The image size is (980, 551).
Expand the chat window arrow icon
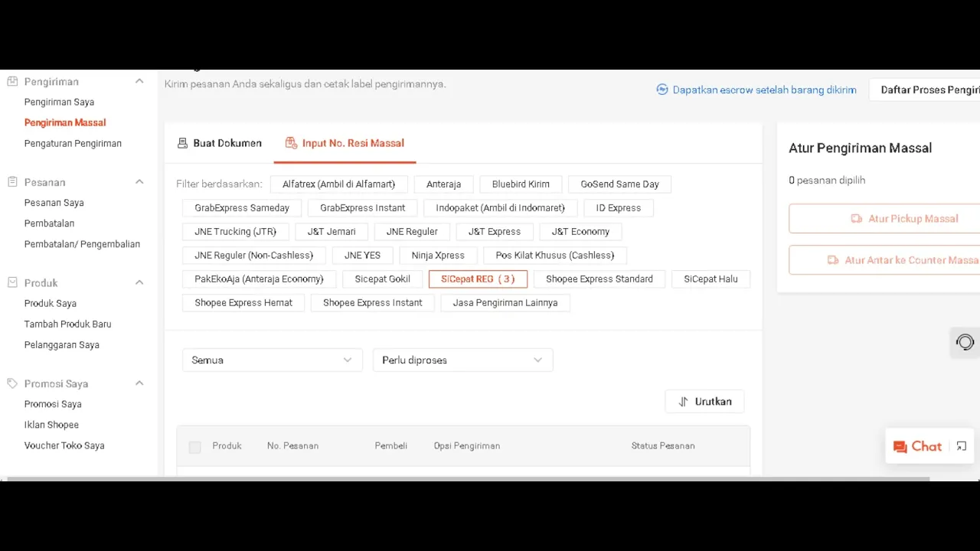tap(962, 446)
